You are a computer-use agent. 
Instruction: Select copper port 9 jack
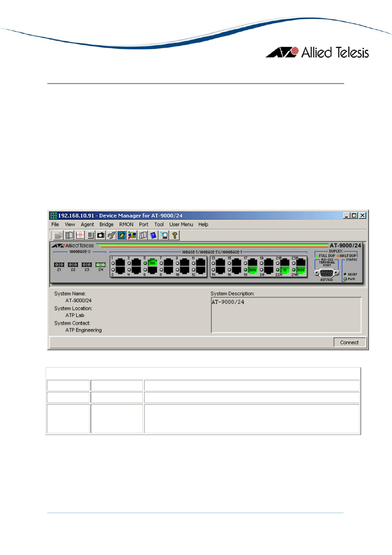tap(185, 262)
